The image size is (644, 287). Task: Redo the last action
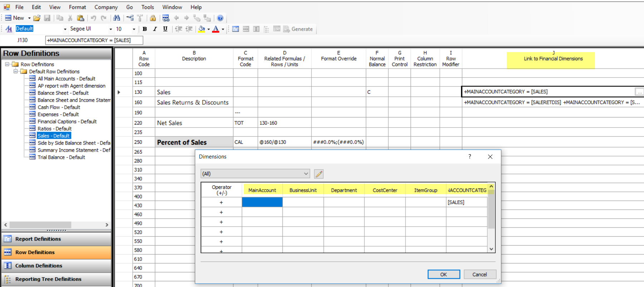pos(103,18)
